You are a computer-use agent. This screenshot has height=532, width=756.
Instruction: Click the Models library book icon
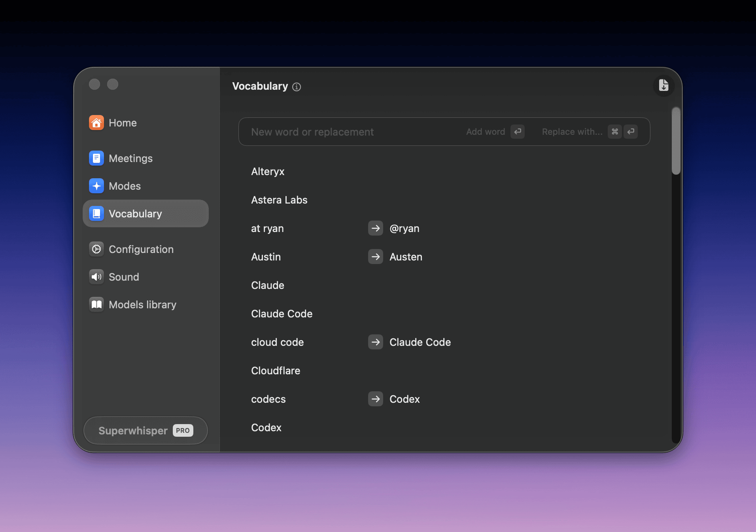point(96,305)
